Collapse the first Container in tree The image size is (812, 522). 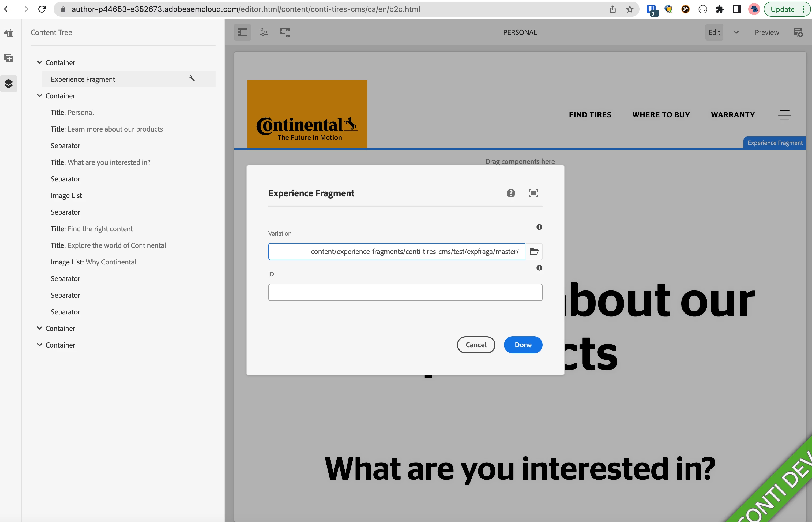(x=40, y=62)
